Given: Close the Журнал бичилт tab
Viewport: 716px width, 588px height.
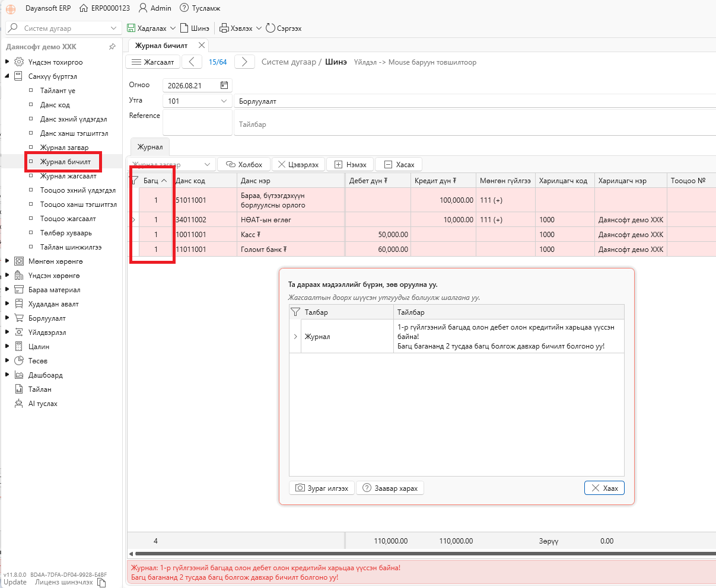Looking at the screenshot, I should [x=202, y=45].
